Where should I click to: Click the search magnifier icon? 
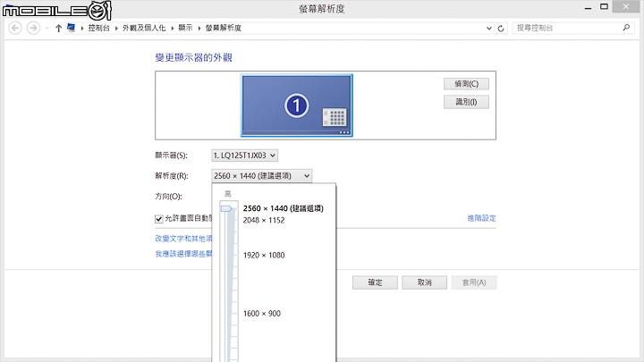626,28
